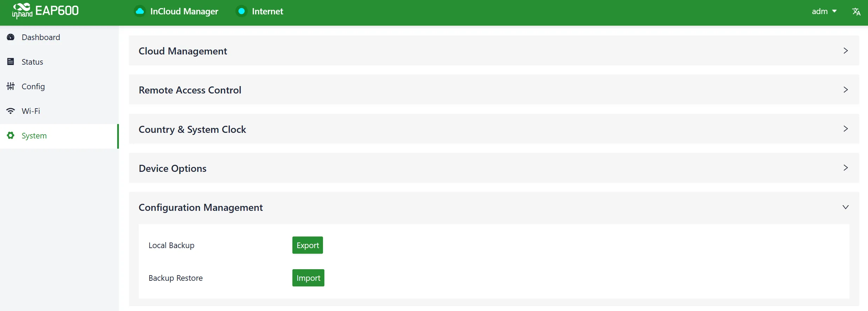Click the InCloud Manager label

point(184,12)
